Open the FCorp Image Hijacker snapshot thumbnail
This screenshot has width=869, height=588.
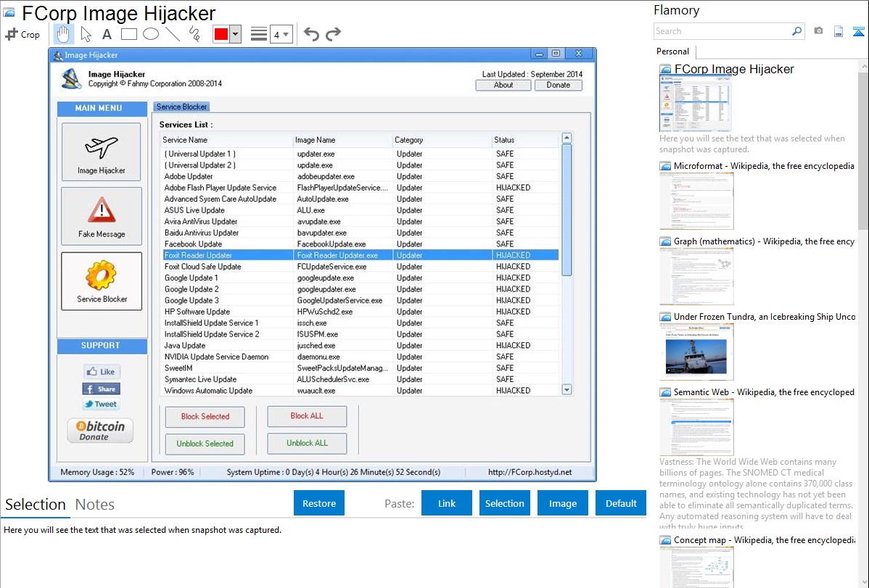click(x=695, y=103)
